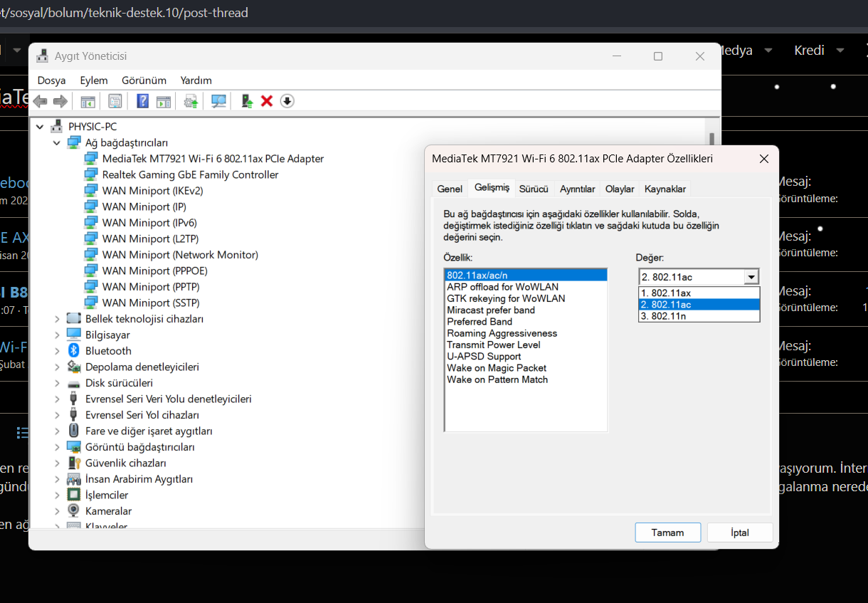Click the Disable device down-arrow icon

tap(287, 101)
